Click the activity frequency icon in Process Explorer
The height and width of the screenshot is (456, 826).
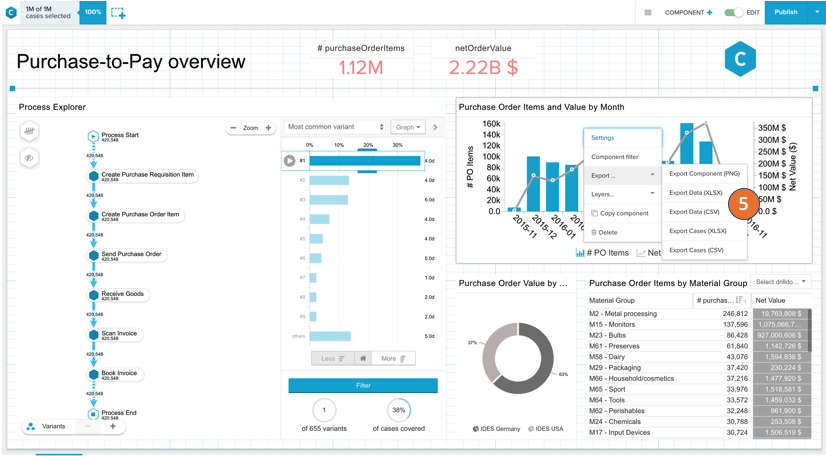pos(29,131)
